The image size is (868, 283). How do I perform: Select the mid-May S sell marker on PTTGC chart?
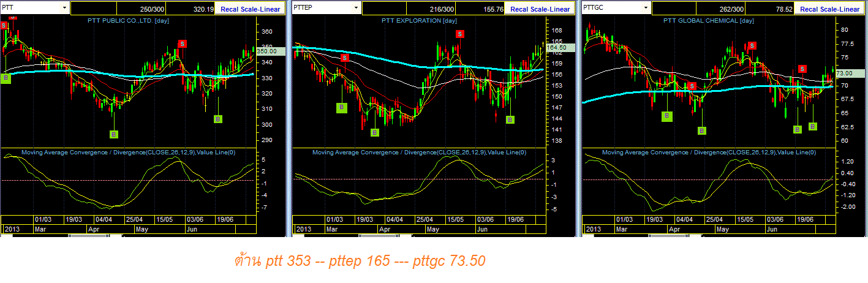click(752, 45)
